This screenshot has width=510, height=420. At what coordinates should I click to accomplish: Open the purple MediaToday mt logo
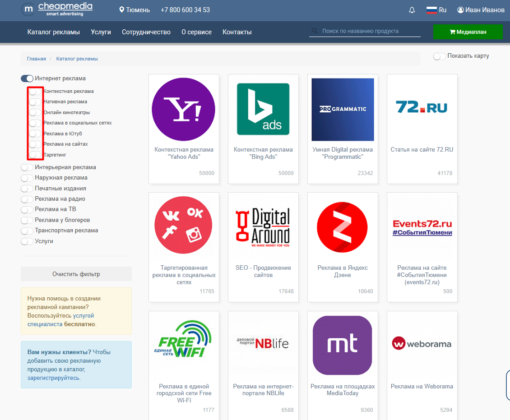[343, 345]
